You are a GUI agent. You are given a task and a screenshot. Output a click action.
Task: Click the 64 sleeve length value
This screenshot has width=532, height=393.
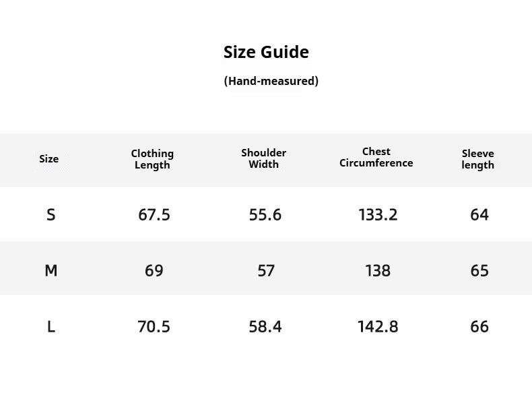479,214
